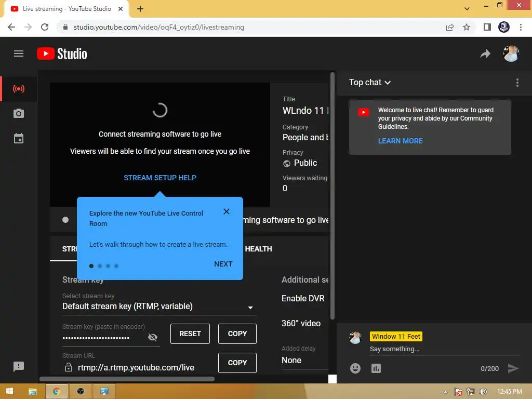
Task: Click the send message arrow in chat
Action: [513, 368]
